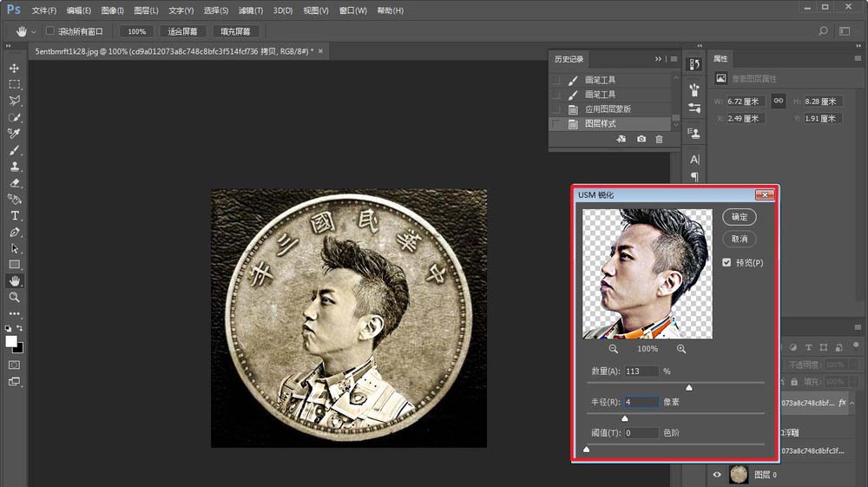Hide 图层 0 using its eye icon
868x487 pixels.
pyautogui.click(x=717, y=474)
